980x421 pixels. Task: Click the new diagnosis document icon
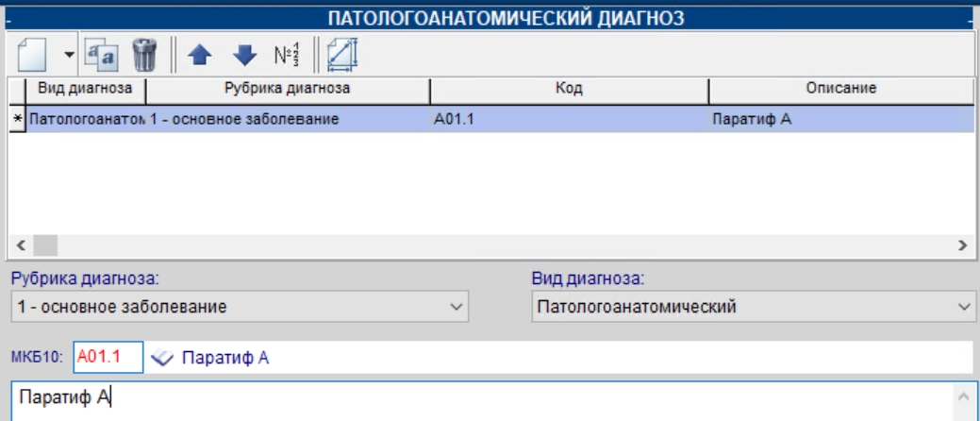33,55
